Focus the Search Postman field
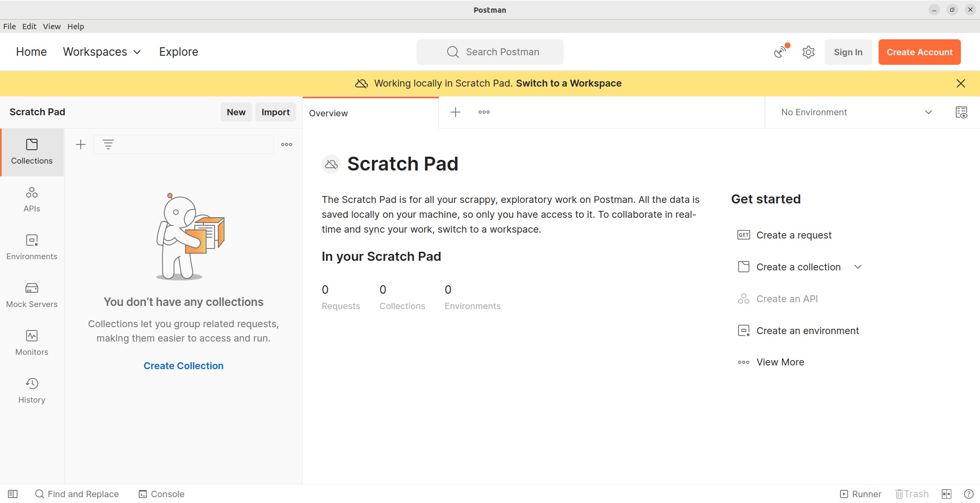Image resolution: width=980 pixels, height=503 pixels. pos(490,52)
